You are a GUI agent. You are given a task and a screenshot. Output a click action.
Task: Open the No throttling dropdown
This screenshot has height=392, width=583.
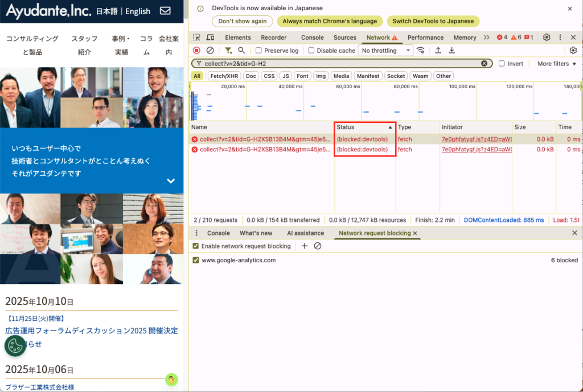coord(386,51)
